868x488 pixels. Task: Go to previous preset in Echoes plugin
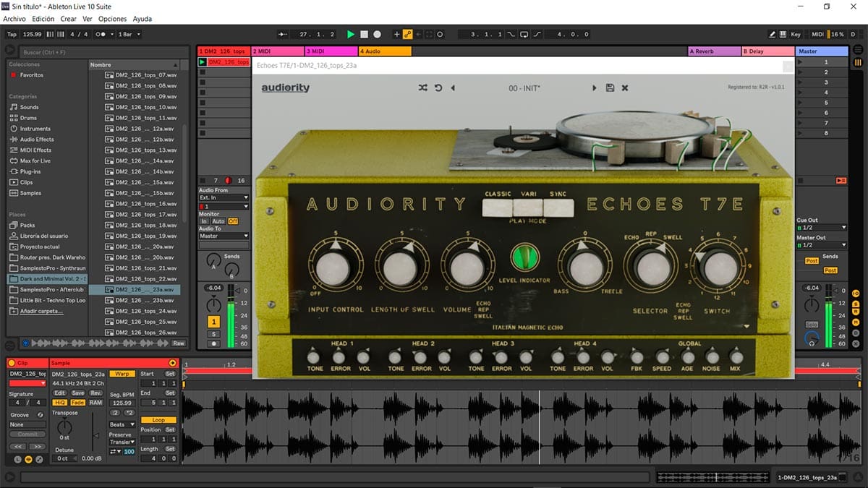pos(453,87)
